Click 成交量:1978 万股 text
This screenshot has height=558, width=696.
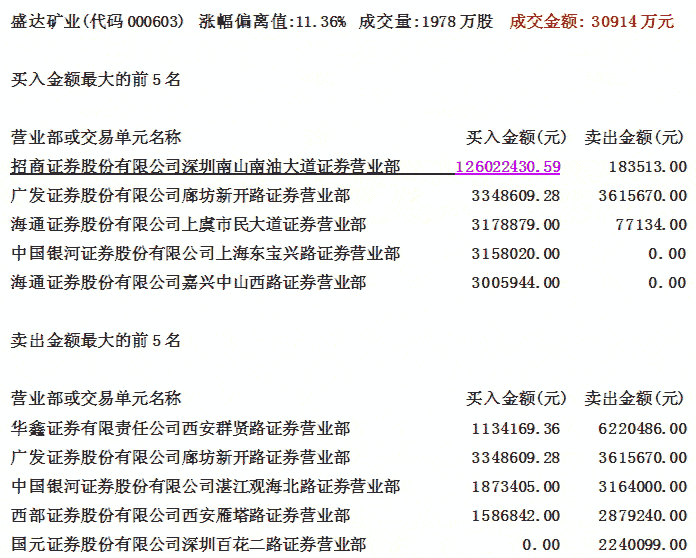click(x=426, y=21)
